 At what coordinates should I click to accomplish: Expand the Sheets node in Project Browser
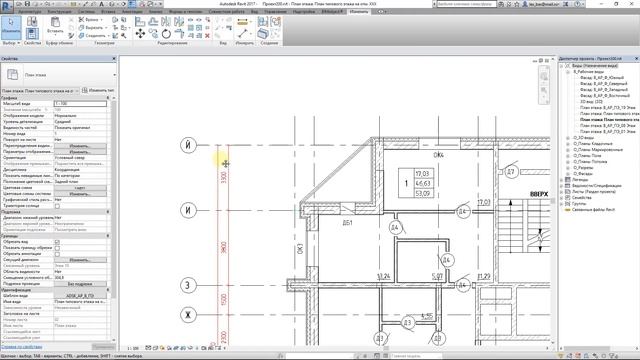pyautogui.click(x=562, y=192)
